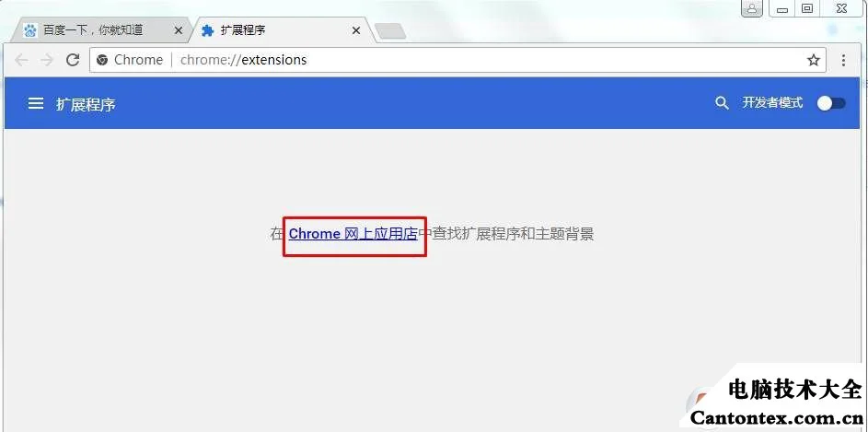
Task: Go back to the previous page
Action: point(21,60)
